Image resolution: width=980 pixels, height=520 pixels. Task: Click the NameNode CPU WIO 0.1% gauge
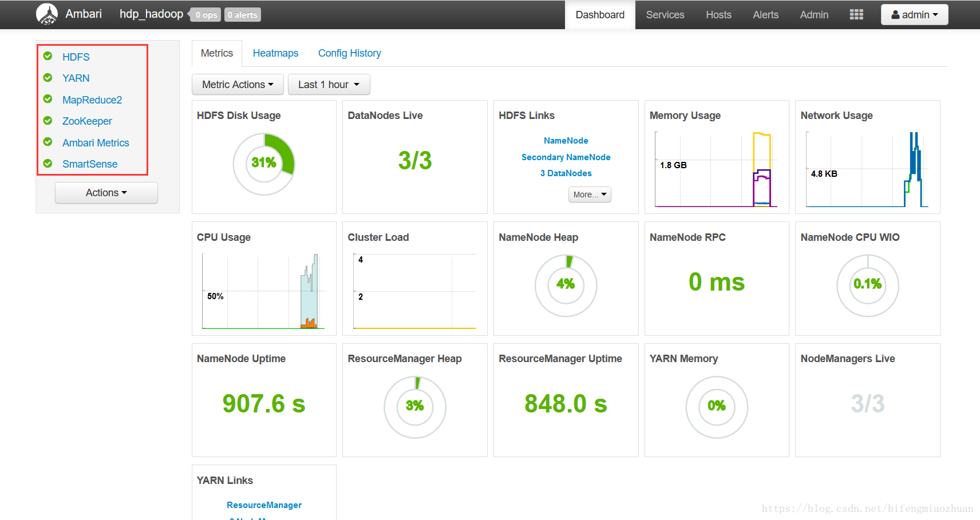pyautogui.click(x=868, y=285)
